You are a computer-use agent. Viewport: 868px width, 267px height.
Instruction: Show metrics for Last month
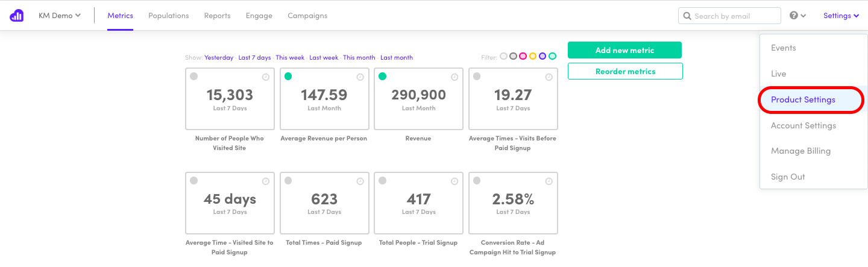tap(397, 57)
